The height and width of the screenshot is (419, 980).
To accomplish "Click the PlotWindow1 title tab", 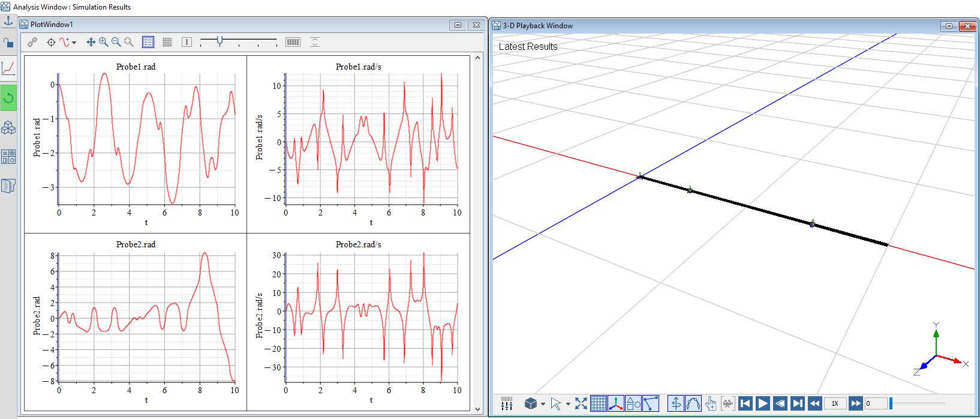I will click(x=52, y=25).
